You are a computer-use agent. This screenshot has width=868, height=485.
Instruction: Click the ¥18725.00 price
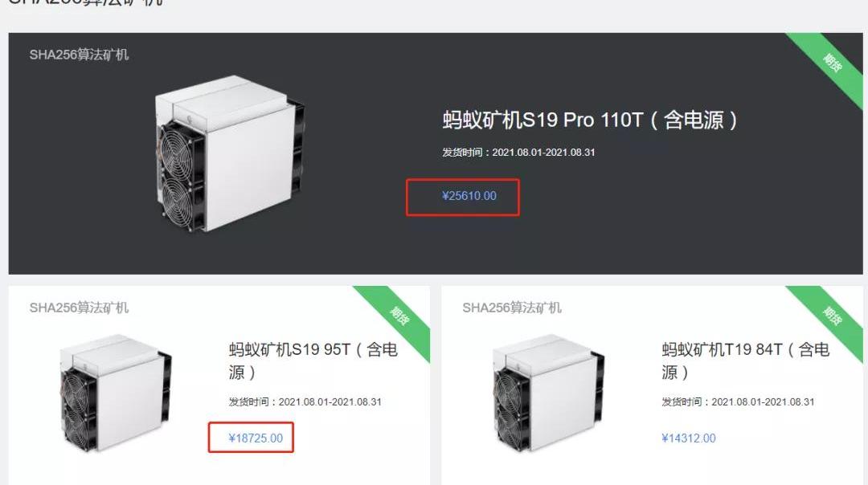pos(256,438)
